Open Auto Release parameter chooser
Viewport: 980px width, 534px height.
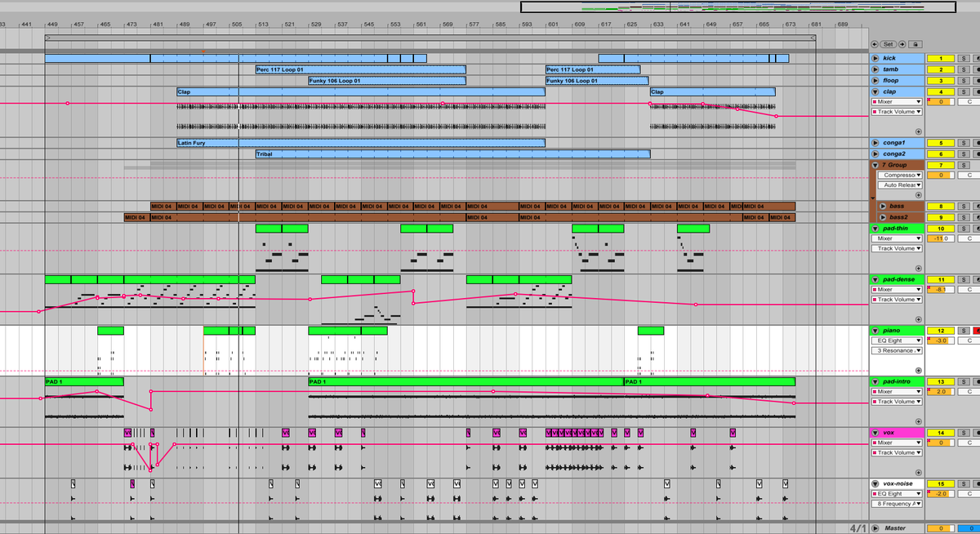[x=900, y=185]
